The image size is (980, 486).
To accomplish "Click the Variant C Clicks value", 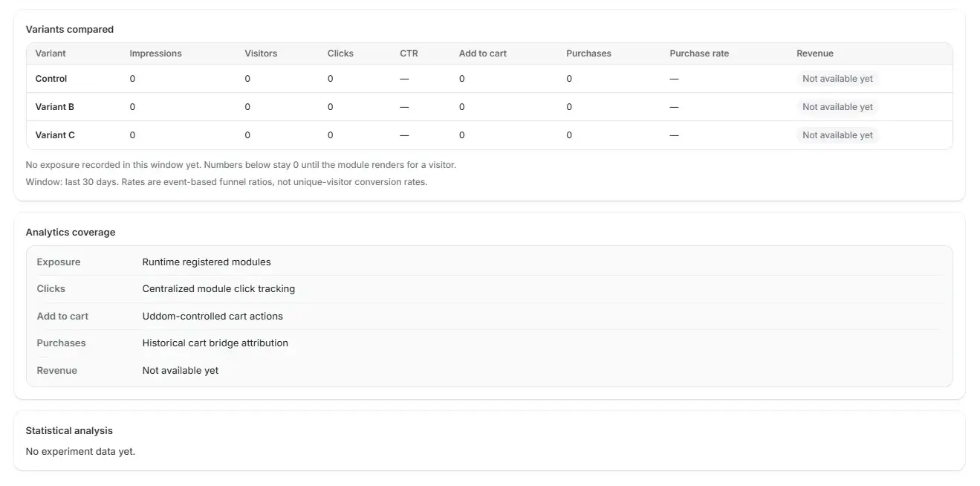I will [331, 135].
